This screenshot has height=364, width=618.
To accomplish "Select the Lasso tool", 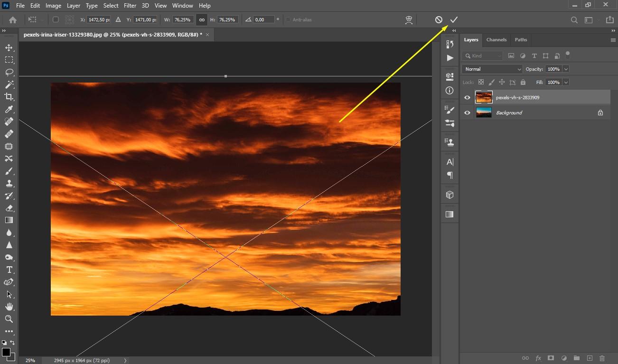I will click(x=9, y=72).
